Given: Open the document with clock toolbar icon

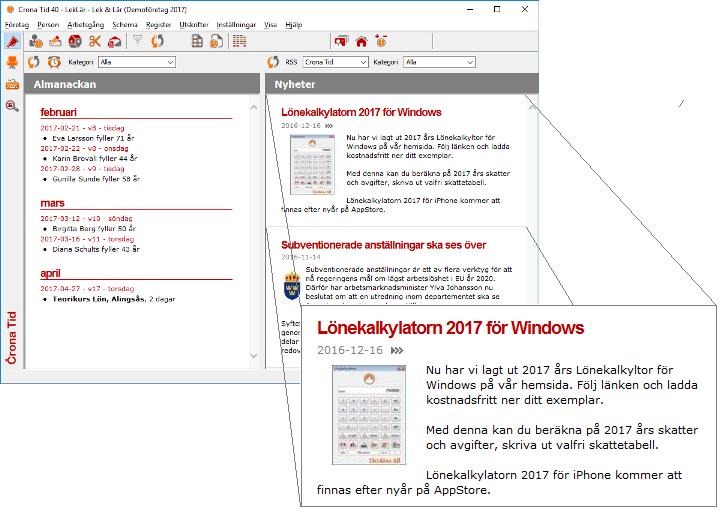Looking at the screenshot, I should tap(216, 42).
